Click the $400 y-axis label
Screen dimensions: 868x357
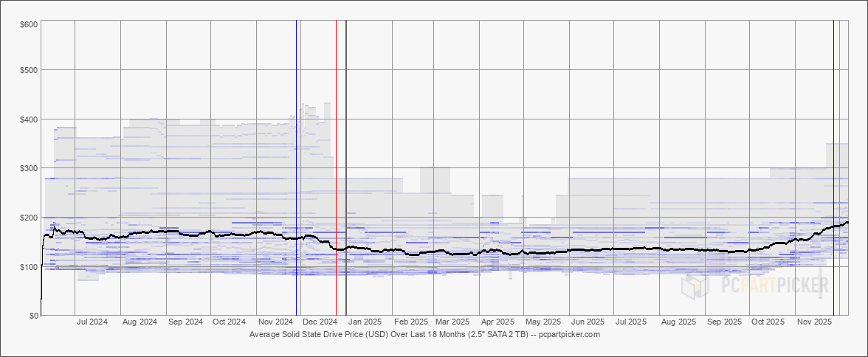(x=29, y=119)
